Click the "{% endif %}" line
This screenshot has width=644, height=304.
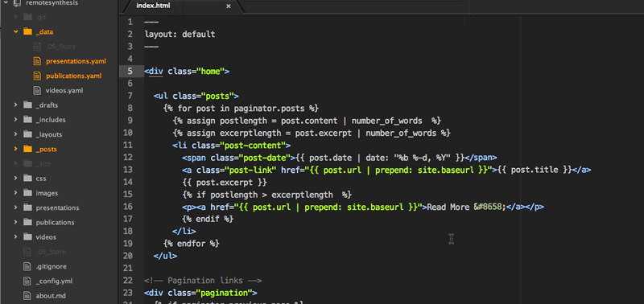pos(208,219)
